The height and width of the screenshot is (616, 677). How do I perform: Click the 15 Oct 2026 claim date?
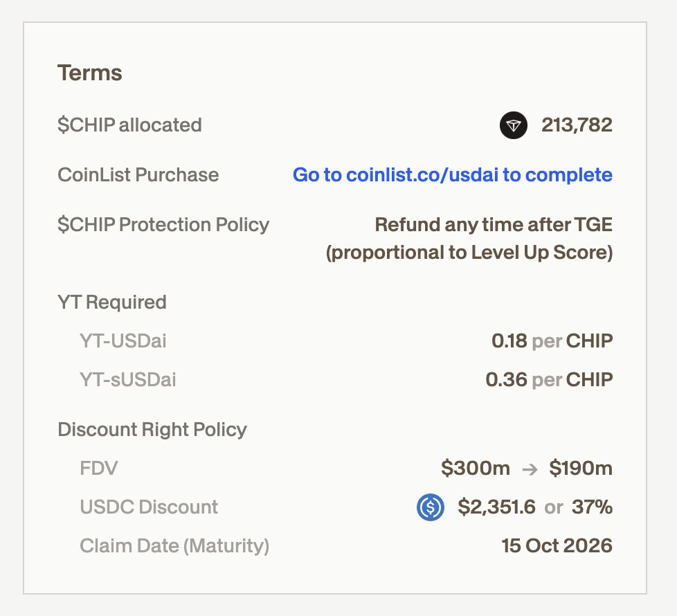pyautogui.click(x=557, y=546)
